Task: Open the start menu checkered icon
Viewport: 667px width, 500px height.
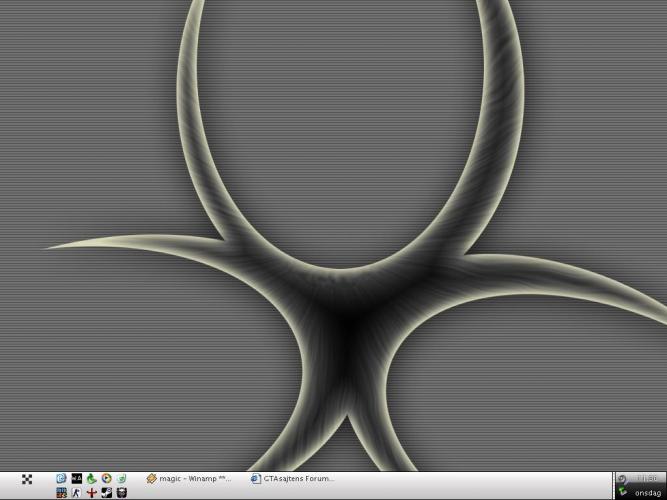Action: point(27,480)
